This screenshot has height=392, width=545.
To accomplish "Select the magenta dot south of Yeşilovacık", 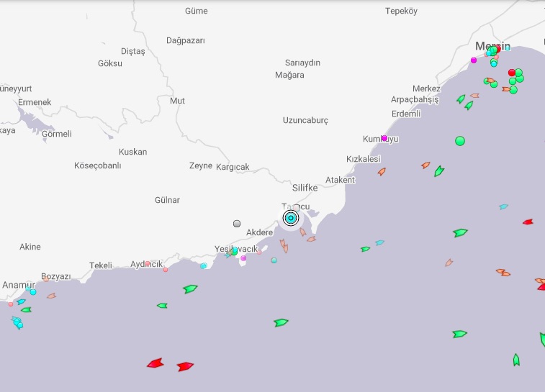I will (243, 257).
